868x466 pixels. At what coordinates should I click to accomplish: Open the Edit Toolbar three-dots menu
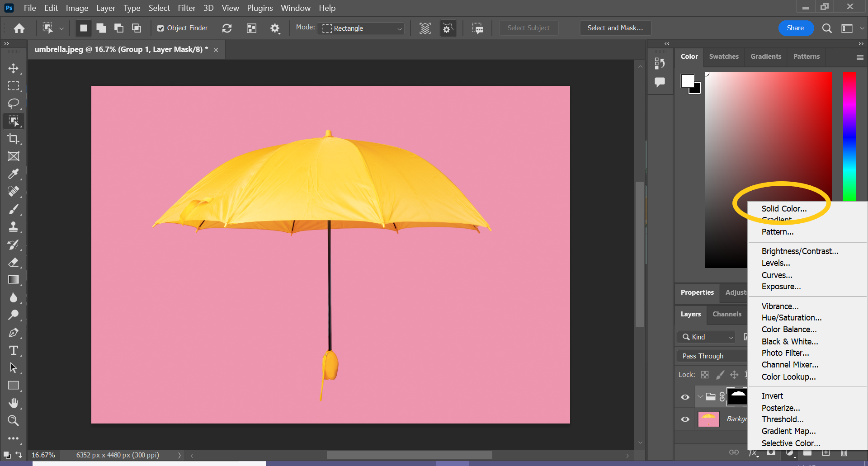point(14,438)
